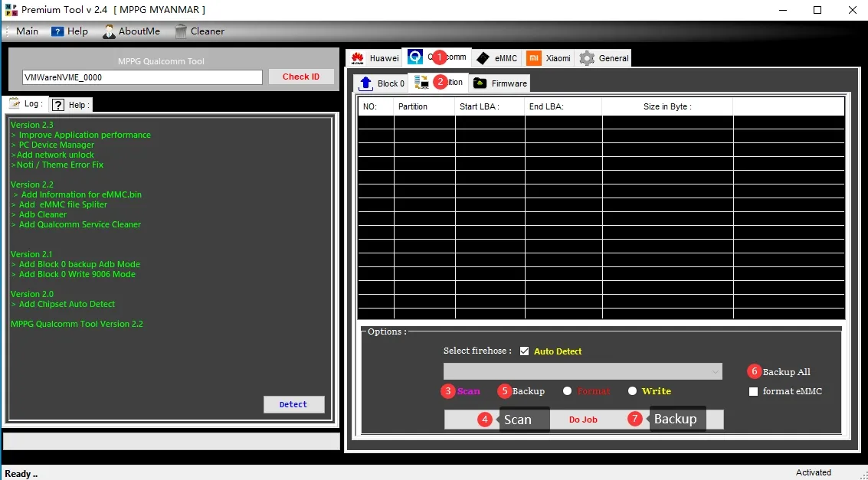Select the Format radio option

[567, 391]
